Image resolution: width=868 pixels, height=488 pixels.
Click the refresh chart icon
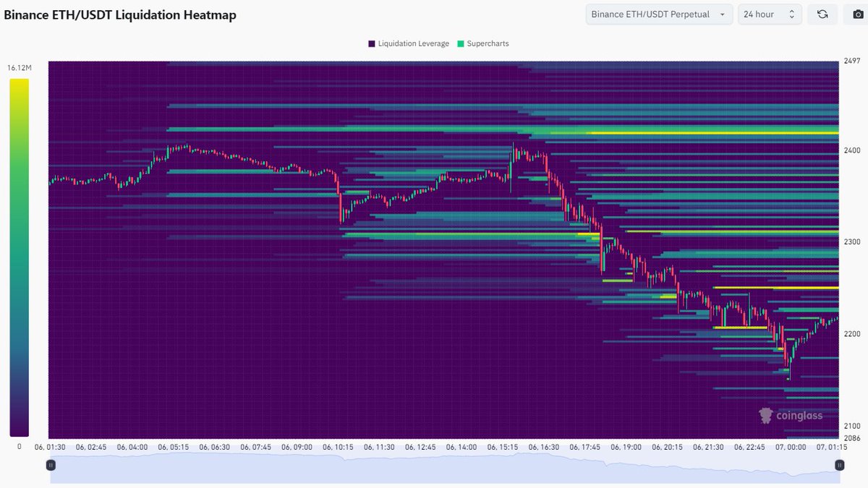point(822,14)
